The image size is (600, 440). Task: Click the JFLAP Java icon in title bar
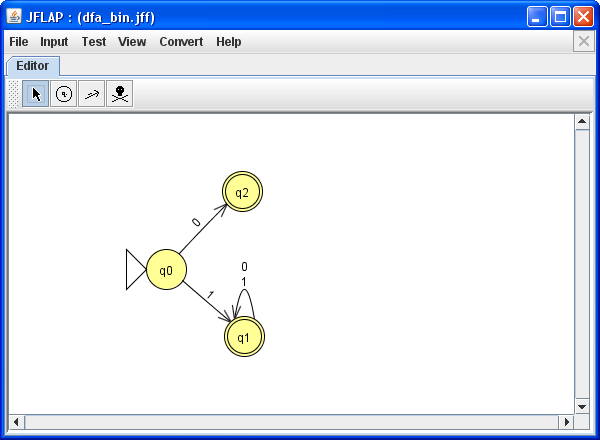[15, 17]
